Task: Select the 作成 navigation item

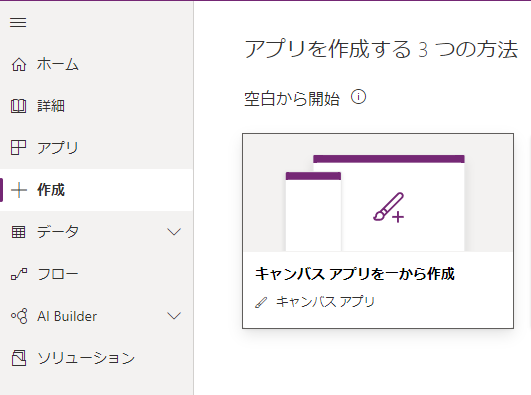Action: click(x=97, y=190)
